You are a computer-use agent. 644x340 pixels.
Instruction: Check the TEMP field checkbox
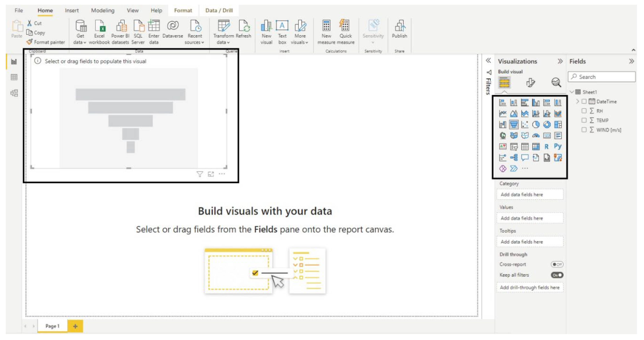coord(584,120)
